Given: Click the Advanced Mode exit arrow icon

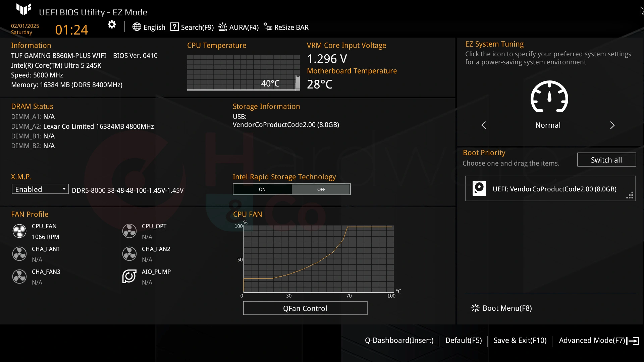Looking at the screenshot, I should click(633, 341).
